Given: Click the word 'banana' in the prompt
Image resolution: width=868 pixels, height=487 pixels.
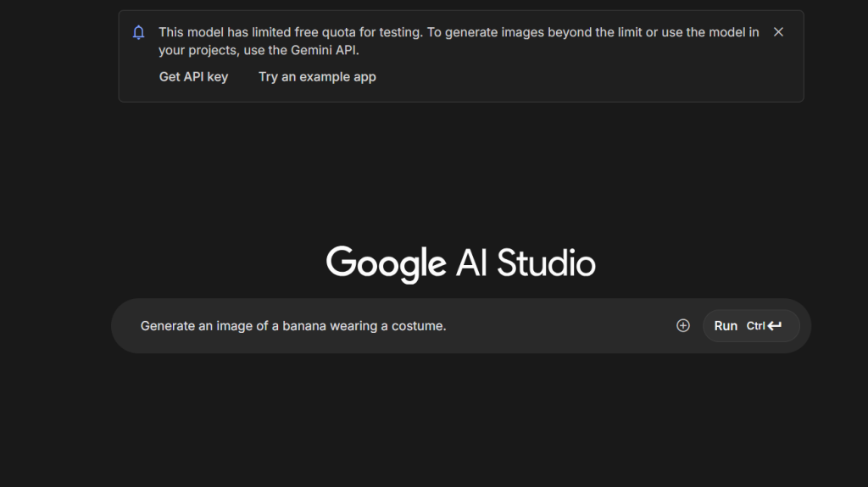Looking at the screenshot, I should (x=304, y=326).
